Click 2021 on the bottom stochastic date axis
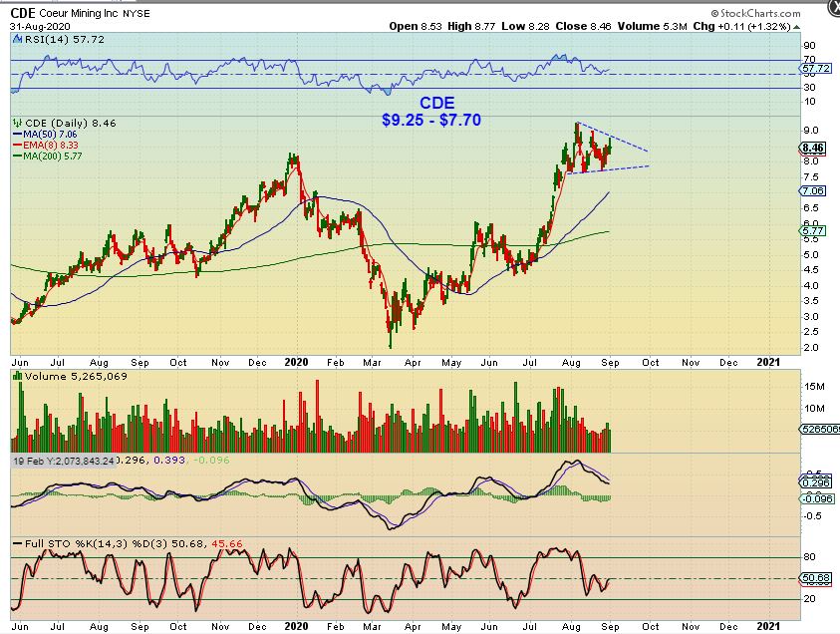 point(768,626)
